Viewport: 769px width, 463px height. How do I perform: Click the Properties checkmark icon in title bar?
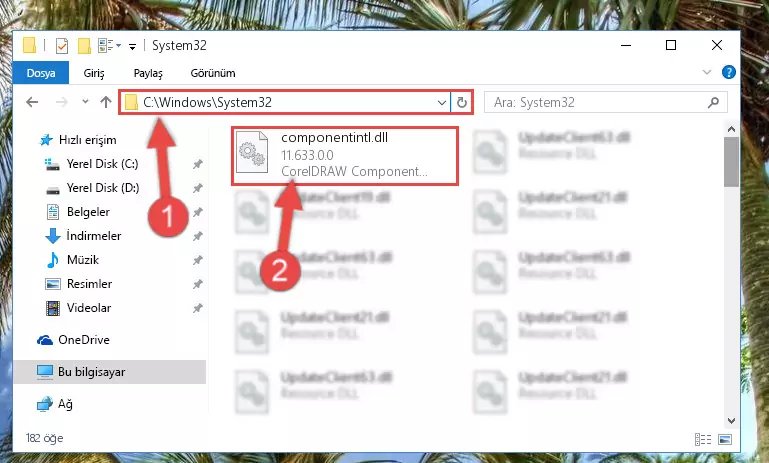click(62, 46)
